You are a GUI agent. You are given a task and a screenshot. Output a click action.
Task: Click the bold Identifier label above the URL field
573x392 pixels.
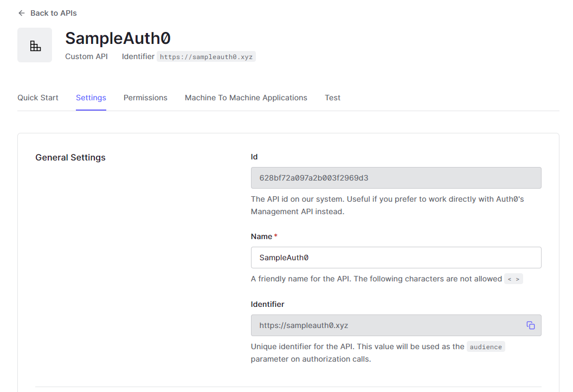point(267,304)
